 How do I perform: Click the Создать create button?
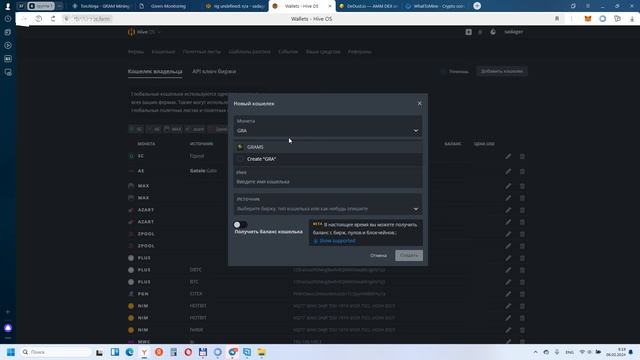point(409,256)
